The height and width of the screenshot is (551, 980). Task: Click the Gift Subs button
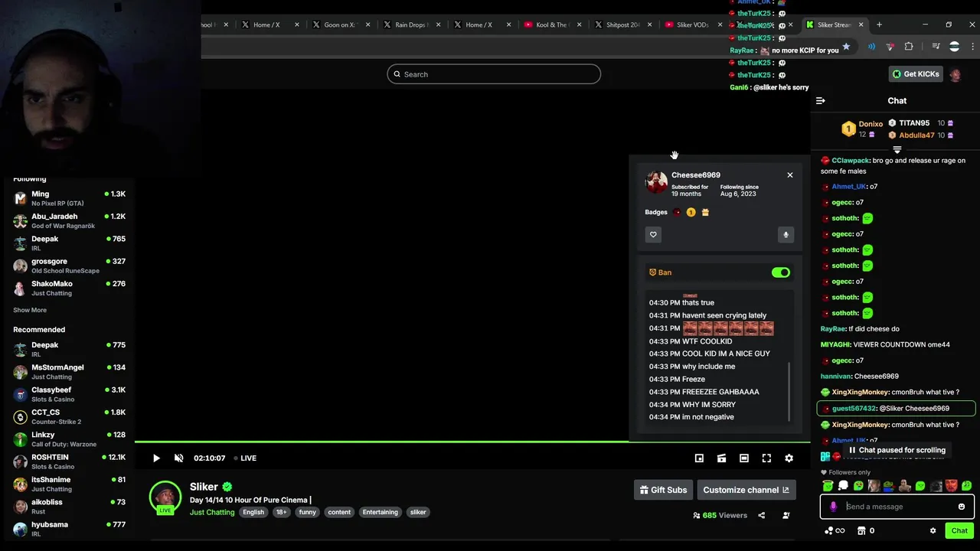(663, 490)
